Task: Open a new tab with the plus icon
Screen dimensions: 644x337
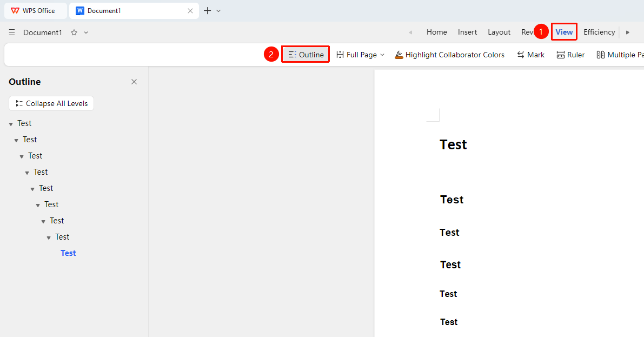Action: [208, 11]
